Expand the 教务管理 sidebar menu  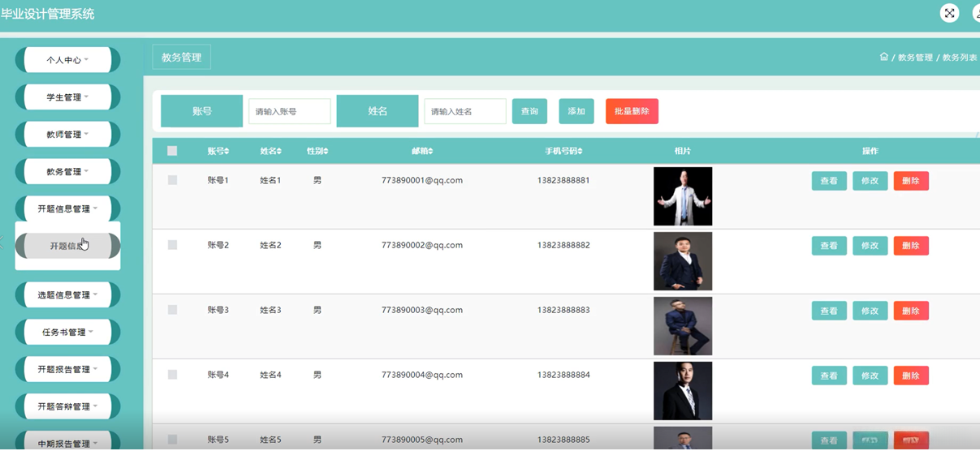pyautogui.click(x=67, y=172)
